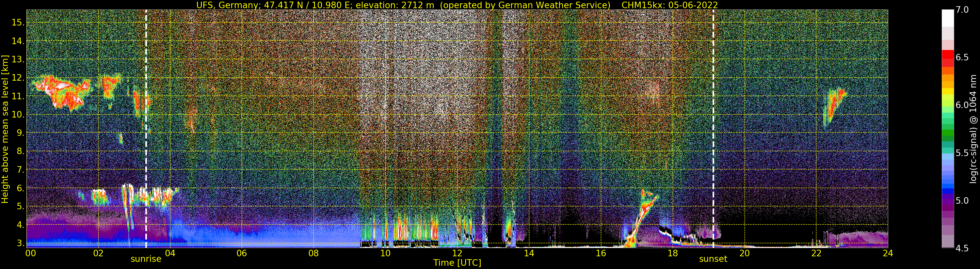
Task: Click the 'CHM15kx: 05-06-2022' date label
Action: [669, 5]
